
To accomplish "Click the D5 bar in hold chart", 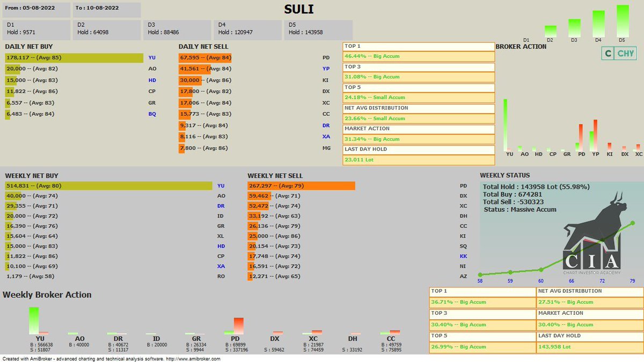I will coord(623,21).
